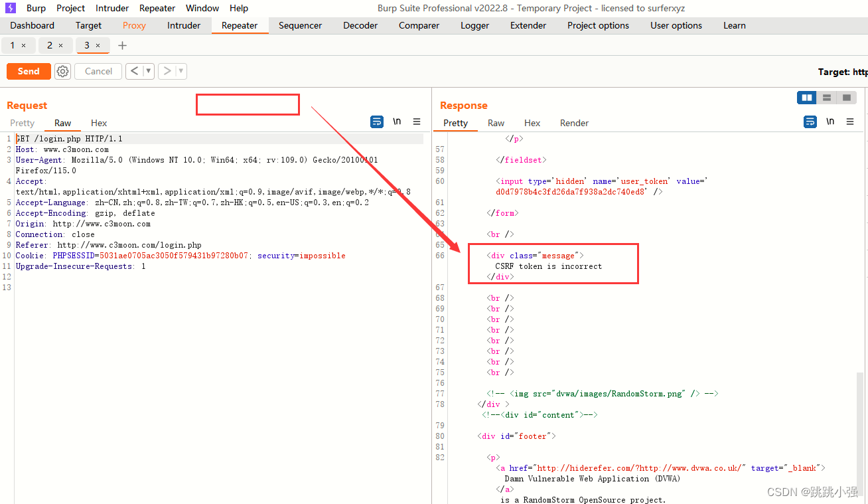Switch to the Extender tab
This screenshot has width=868, height=504.
tap(528, 25)
